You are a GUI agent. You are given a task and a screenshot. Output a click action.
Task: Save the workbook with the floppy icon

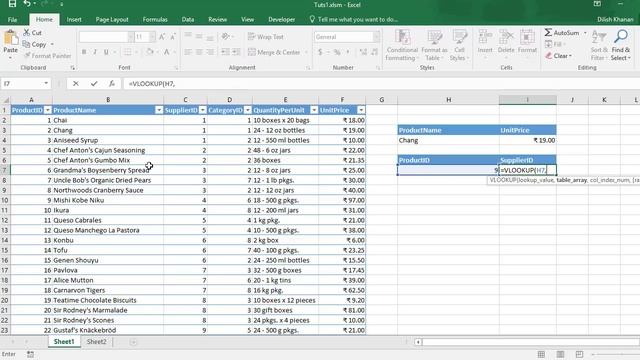(12, 4)
